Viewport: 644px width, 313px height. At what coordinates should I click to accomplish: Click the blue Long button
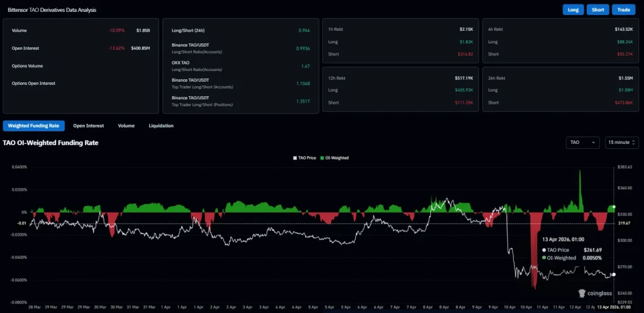573,10
